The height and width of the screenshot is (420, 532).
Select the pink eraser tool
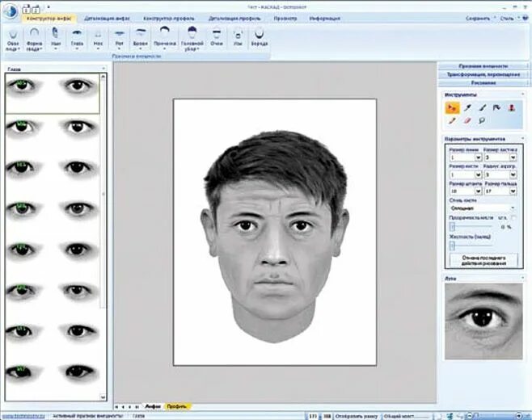(x=467, y=120)
